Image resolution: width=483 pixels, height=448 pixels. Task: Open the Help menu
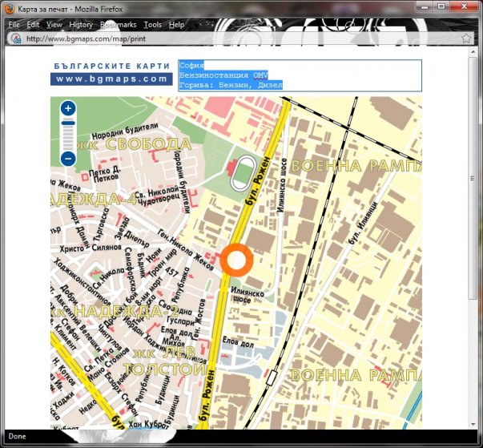coord(176,25)
